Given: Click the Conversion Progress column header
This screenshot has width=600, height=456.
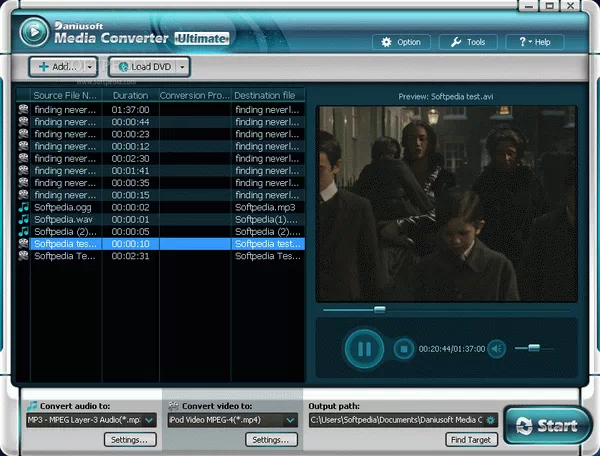Looking at the screenshot, I should click(195, 95).
